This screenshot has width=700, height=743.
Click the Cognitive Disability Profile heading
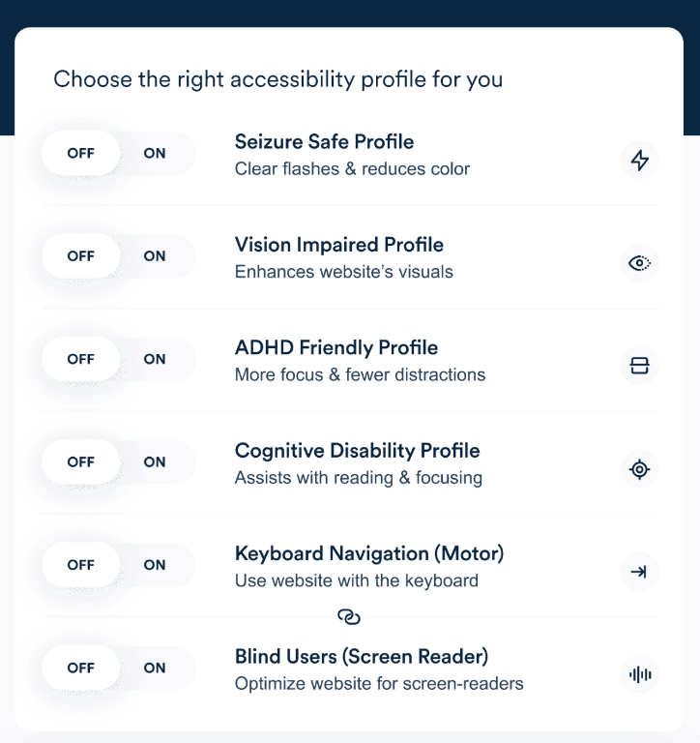coord(357,451)
